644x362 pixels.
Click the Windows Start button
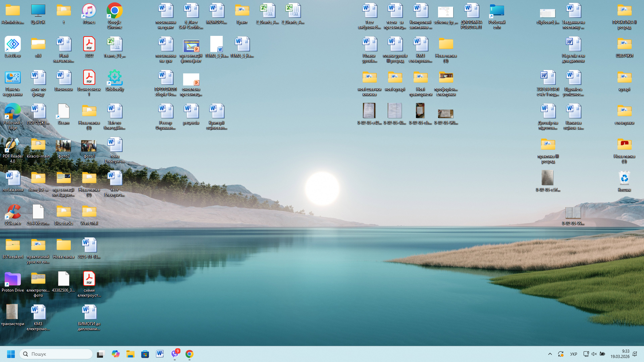pos(11,354)
